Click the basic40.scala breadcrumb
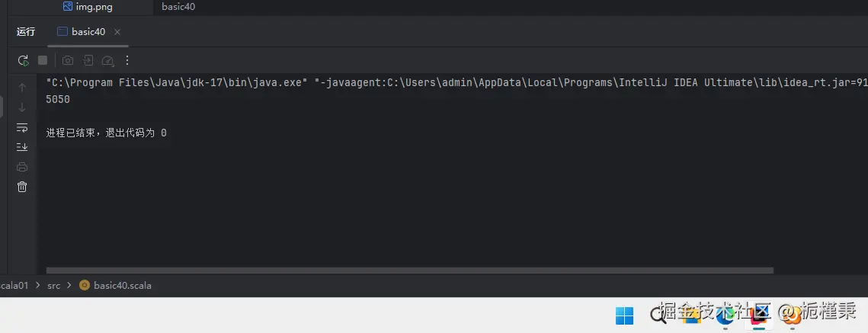 tap(116, 286)
